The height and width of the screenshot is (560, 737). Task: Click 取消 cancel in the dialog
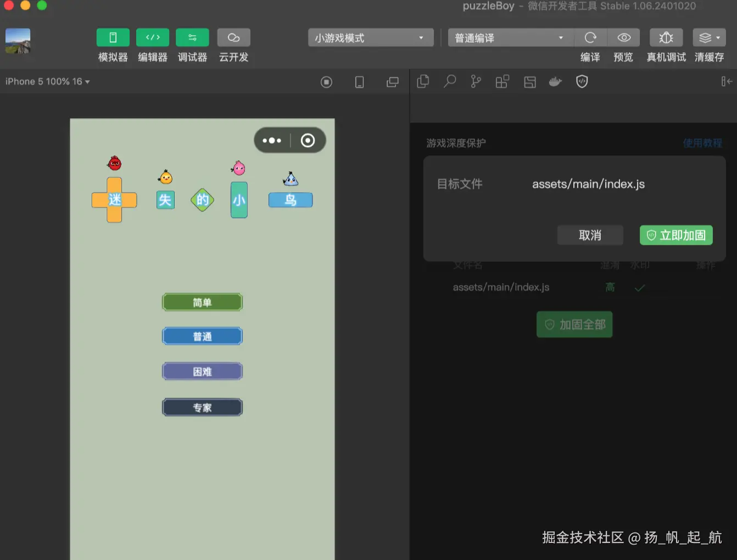pyautogui.click(x=590, y=235)
